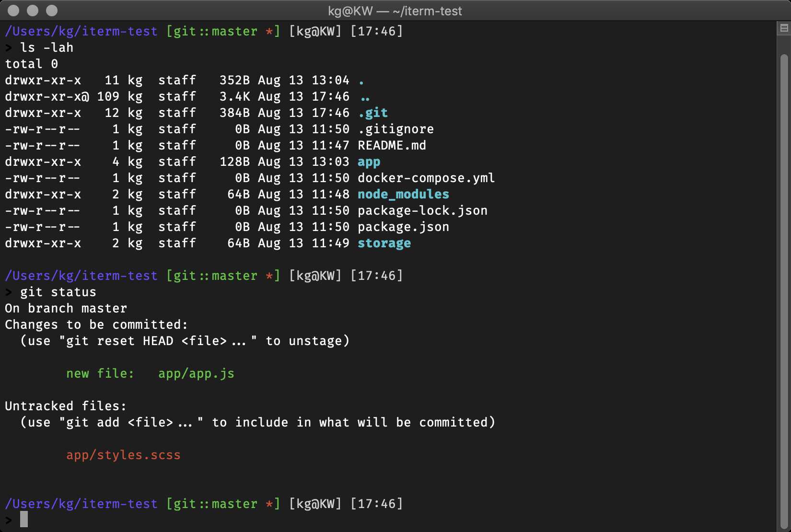Screen dimensions: 791x532
Task: Click the yellow minimize window button
Action: click(33, 11)
